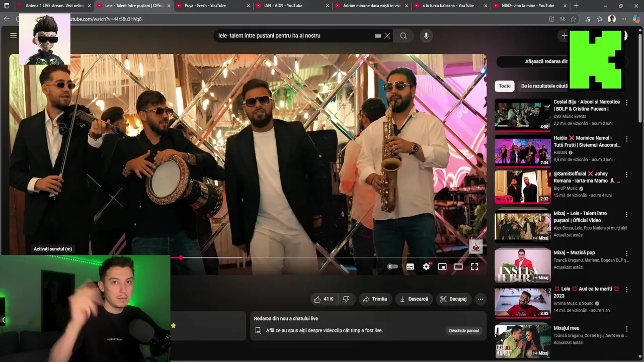Image resolution: width=644 pixels, height=362 pixels.
Task: Switch to the Antena 1 LIVE stream tab
Action: 53,6
